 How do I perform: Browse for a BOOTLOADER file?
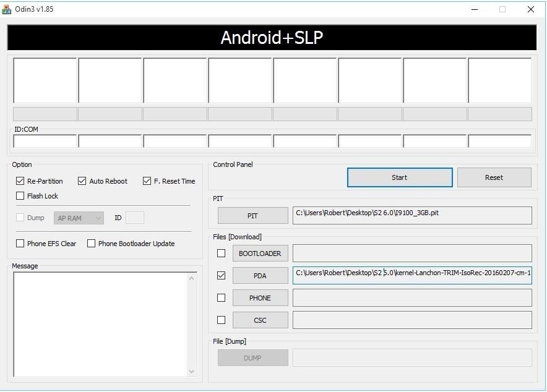point(261,254)
